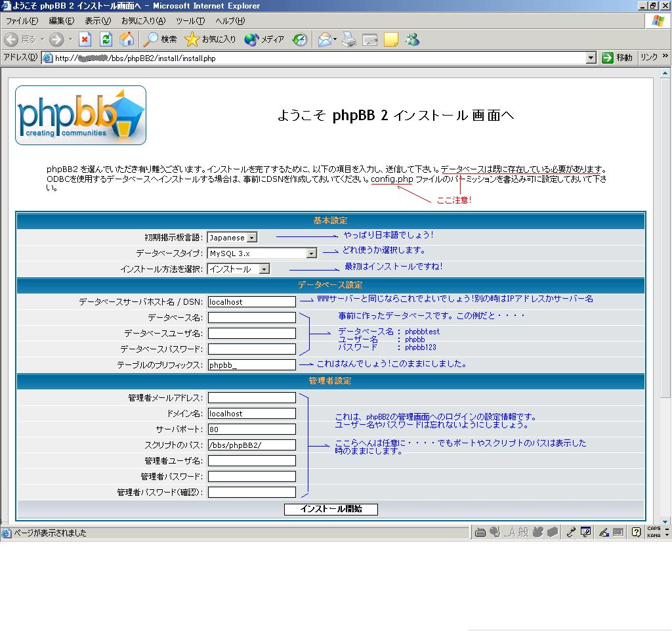Click the IME microphone icon
The image size is (672, 637).
[570, 533]
